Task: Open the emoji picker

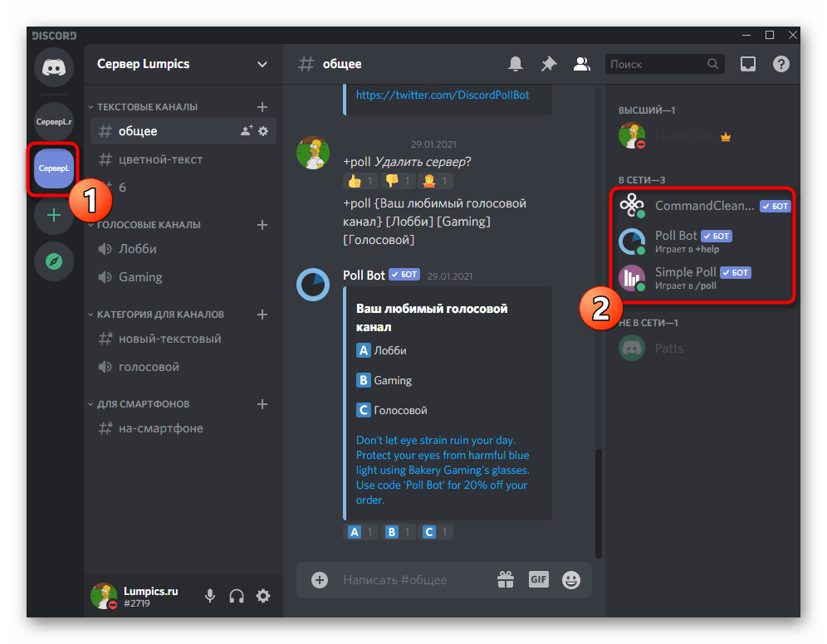Action: coord(571,580)
